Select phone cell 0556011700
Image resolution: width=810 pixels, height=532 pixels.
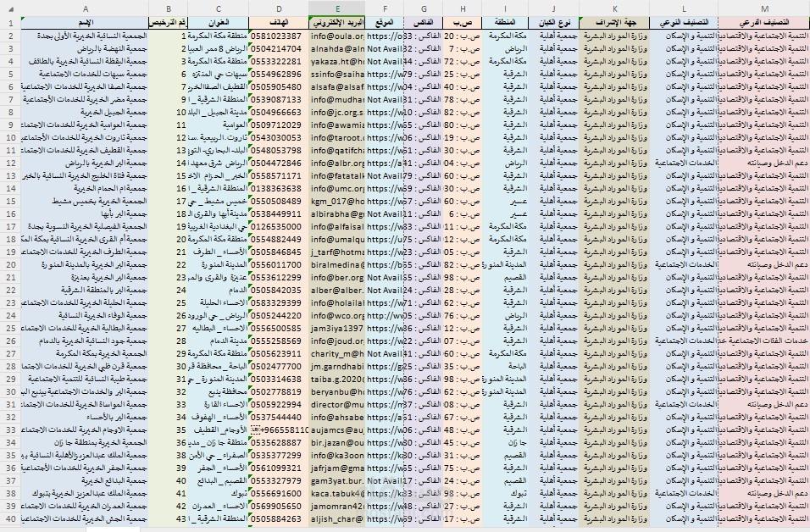tap(279, 264)
